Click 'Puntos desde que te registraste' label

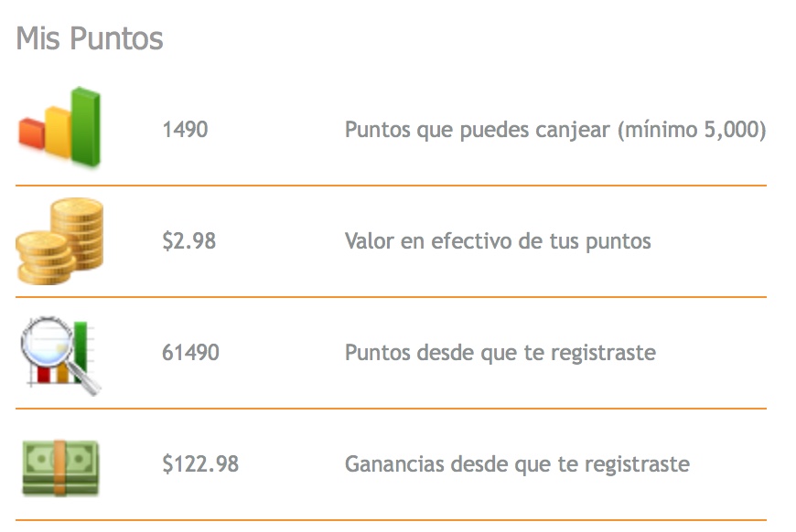pos(500,353)
